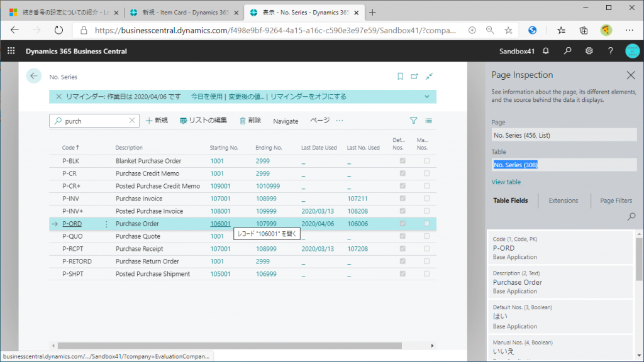The width and height of the screenshot is (644, 362).
Task: Sort by the Code column header
Action: click(70, 148)
